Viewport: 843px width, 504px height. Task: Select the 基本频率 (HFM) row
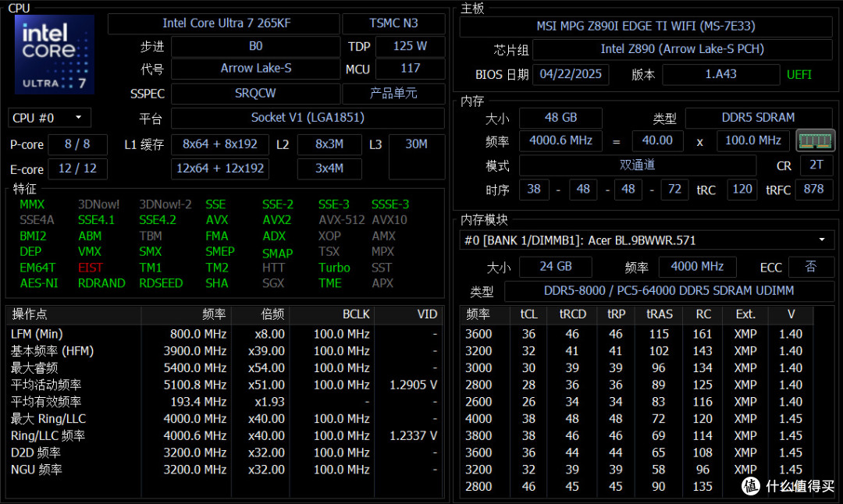[225, 351]
